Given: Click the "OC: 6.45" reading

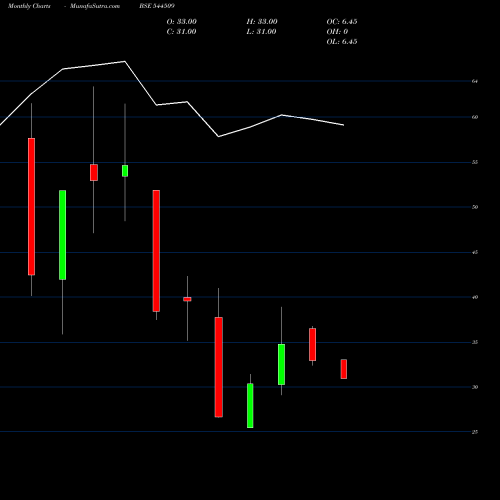Looking at the screenshot, I should tap(342, 22).
